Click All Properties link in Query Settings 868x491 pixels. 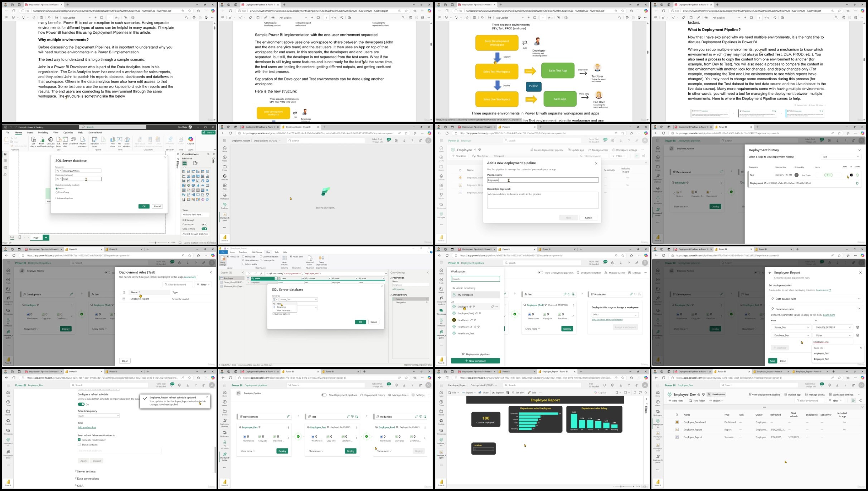398,289
